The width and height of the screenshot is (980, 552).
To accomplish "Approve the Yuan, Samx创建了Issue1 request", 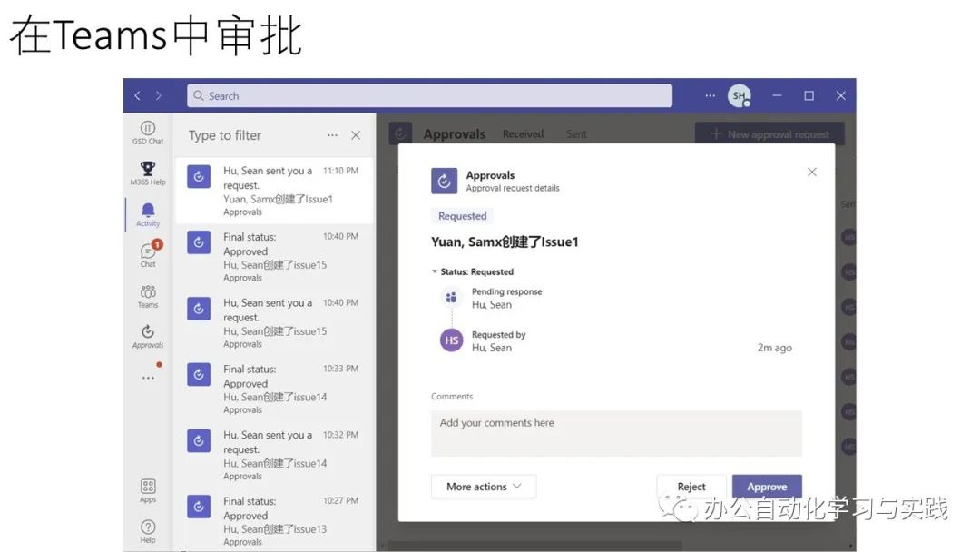I will click(x=767, y=487).
